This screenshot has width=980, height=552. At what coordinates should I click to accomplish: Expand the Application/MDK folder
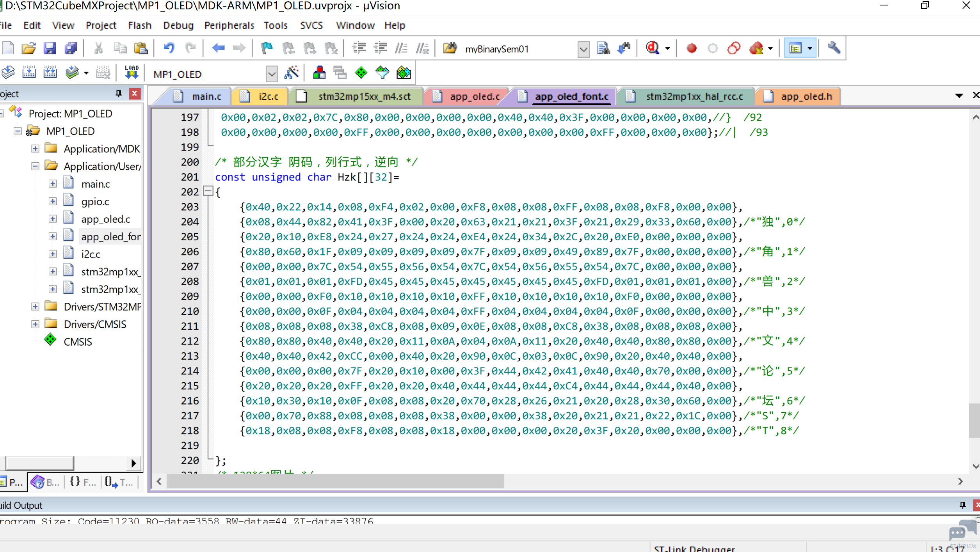point(35,148)
